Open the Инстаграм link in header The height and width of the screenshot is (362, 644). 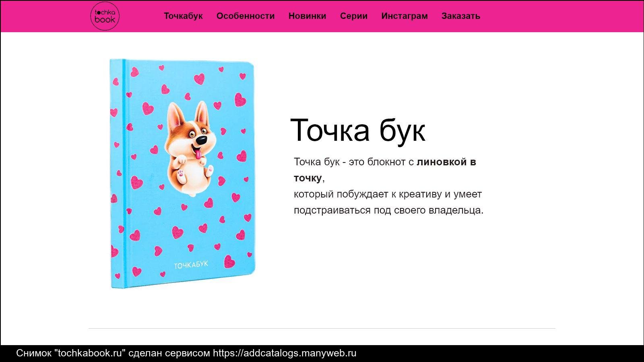pos(405,16)
